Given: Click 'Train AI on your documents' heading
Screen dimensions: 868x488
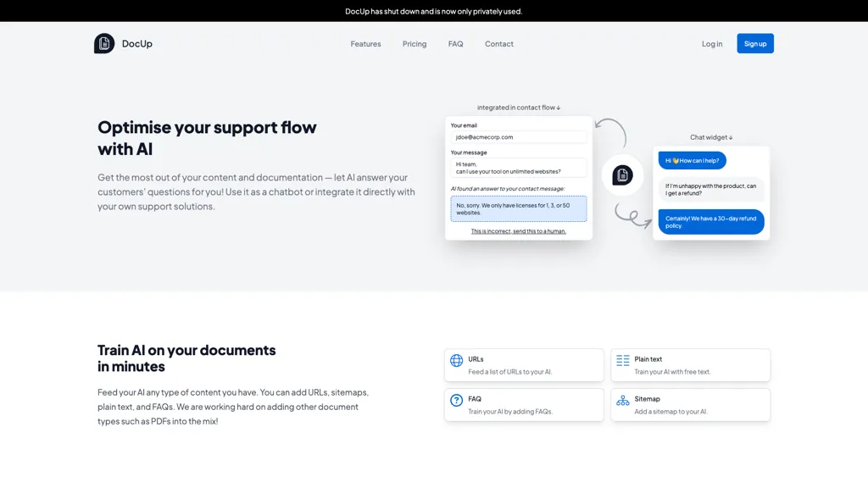Looking at the screenshot, I should (186, 358).
